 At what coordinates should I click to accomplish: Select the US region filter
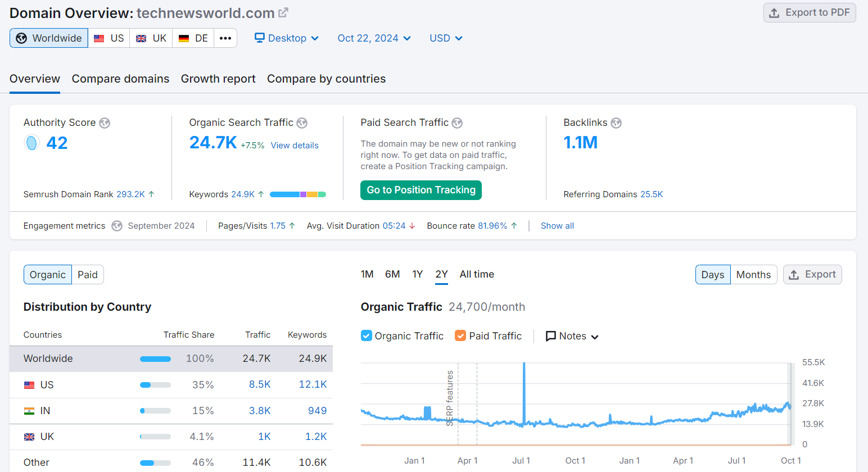click(x=109, y=38)
